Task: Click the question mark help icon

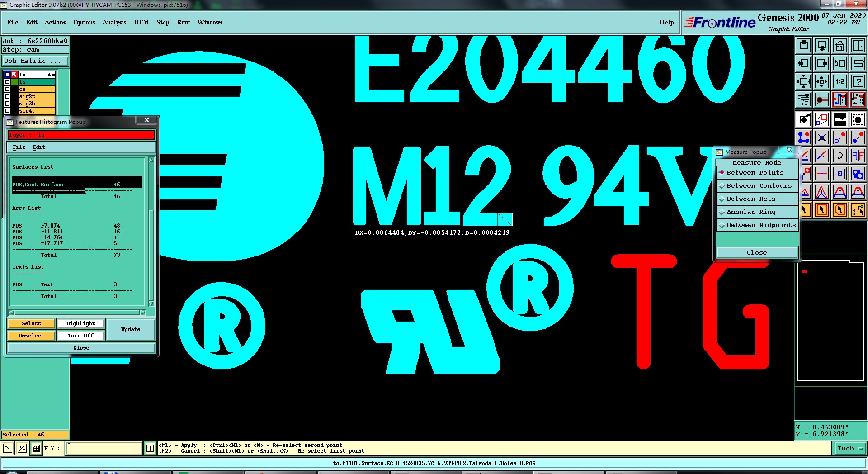Action: pyautogui.click(x=858, y=81)
